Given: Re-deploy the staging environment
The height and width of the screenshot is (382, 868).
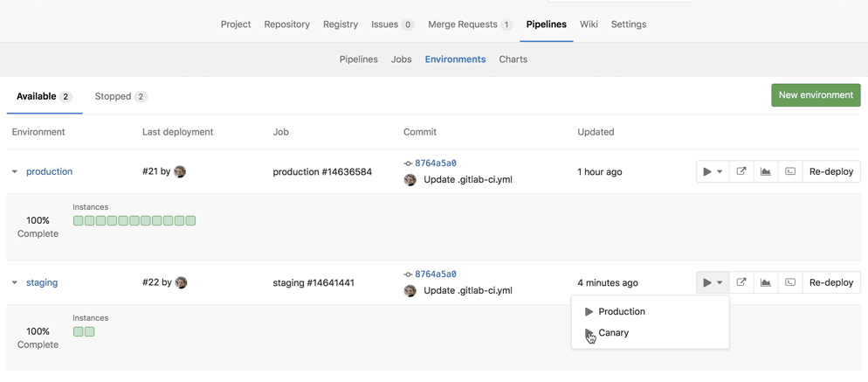Looking at the screenshot, I should (830, 282).
